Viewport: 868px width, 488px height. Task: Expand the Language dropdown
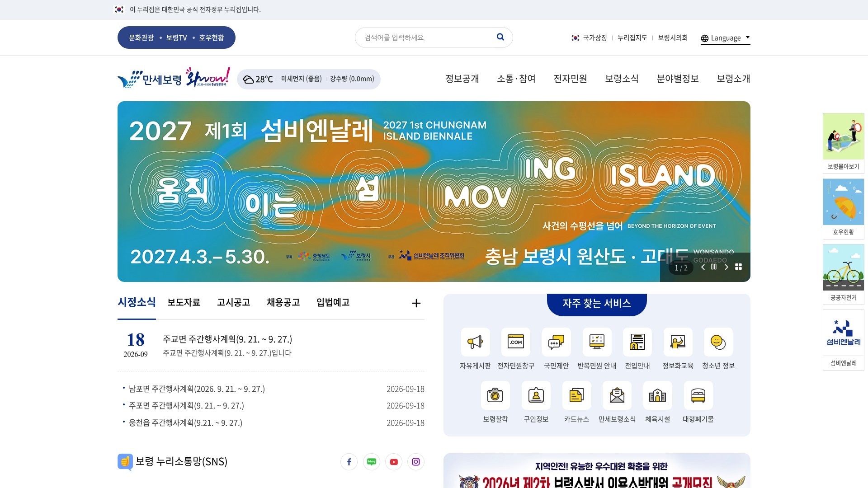(x=726, y=38)
